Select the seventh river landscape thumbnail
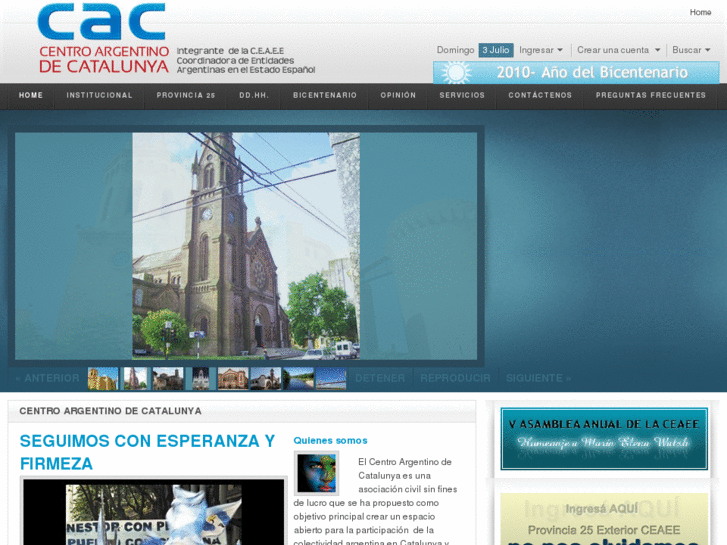Image resolution: width=727 pixels, height=545 pixels. (x=298, y=378)
